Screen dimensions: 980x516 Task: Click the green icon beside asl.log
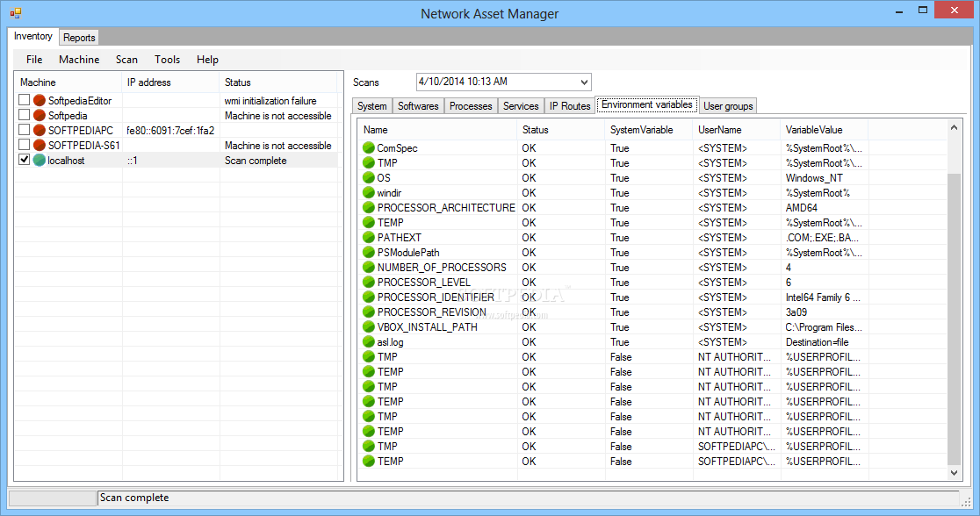(368, 341)
